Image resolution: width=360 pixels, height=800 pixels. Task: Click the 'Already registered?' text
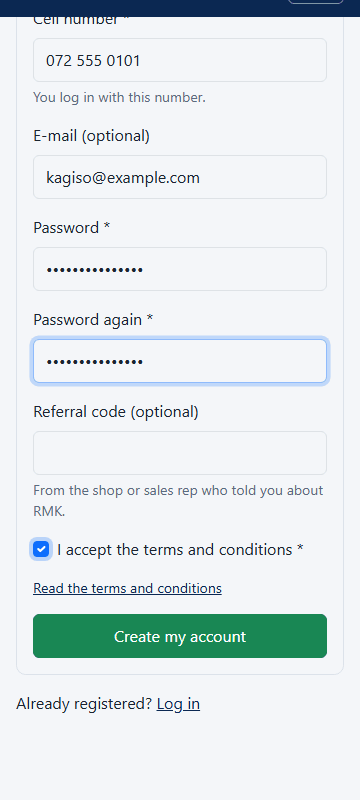(x=84, y=704)
